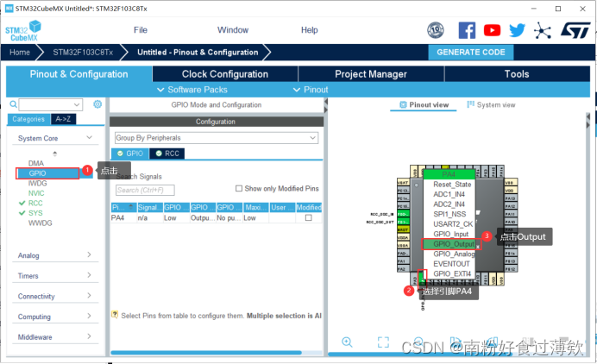
Task: Open the Help menu
Action: (309, 30)
